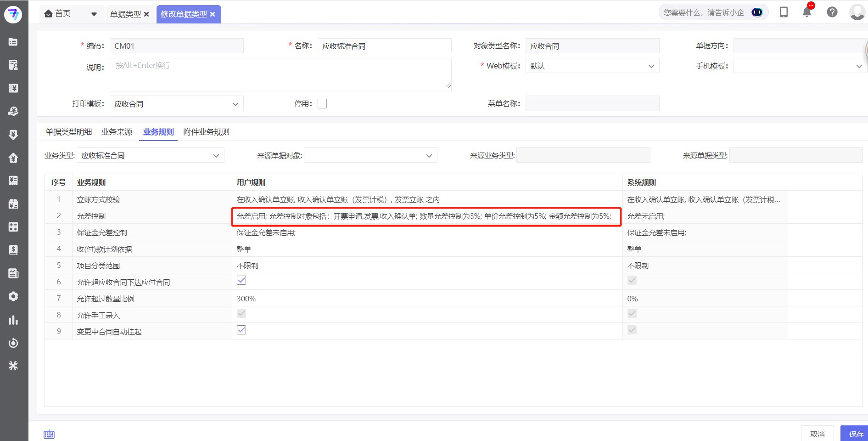Click the wrench tools icon at sidebar bottom
Viewport: 868px width, 441px height.
coord(13,366)
